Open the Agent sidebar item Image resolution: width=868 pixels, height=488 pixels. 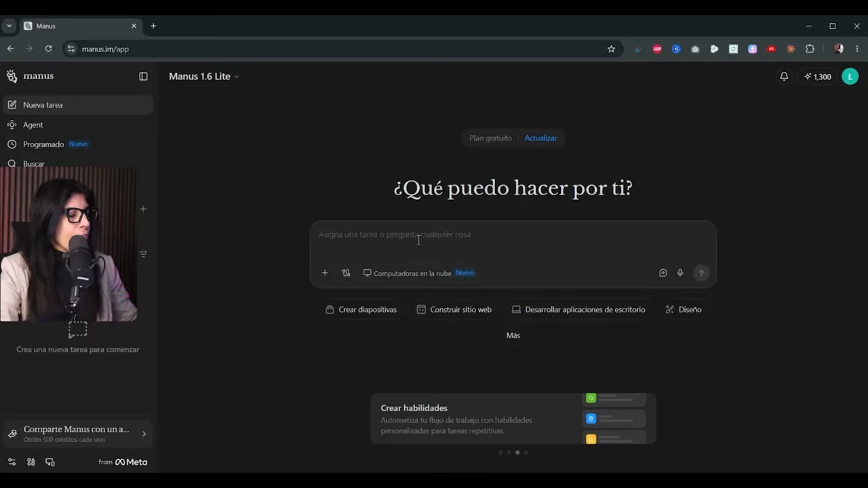click(x=77, y=125)
